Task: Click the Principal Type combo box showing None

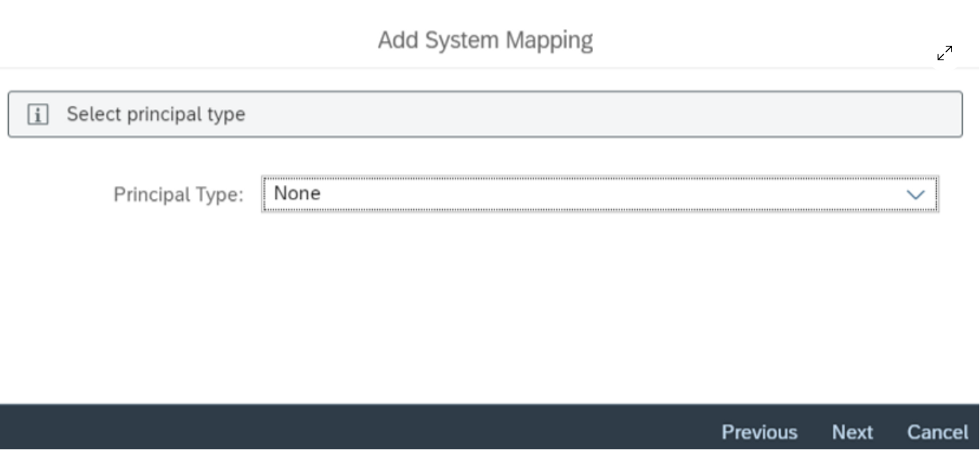Action: click(583, 194)
